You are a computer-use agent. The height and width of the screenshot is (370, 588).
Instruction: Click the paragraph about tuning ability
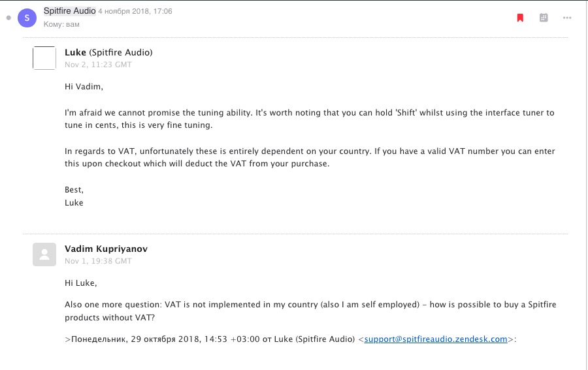pyautogui.click(x=309, y=118)
